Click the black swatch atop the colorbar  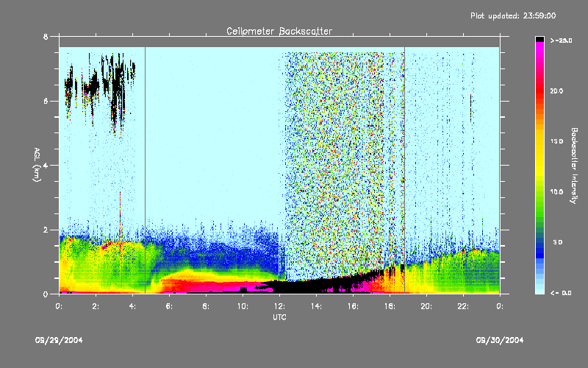pos(540,39)
